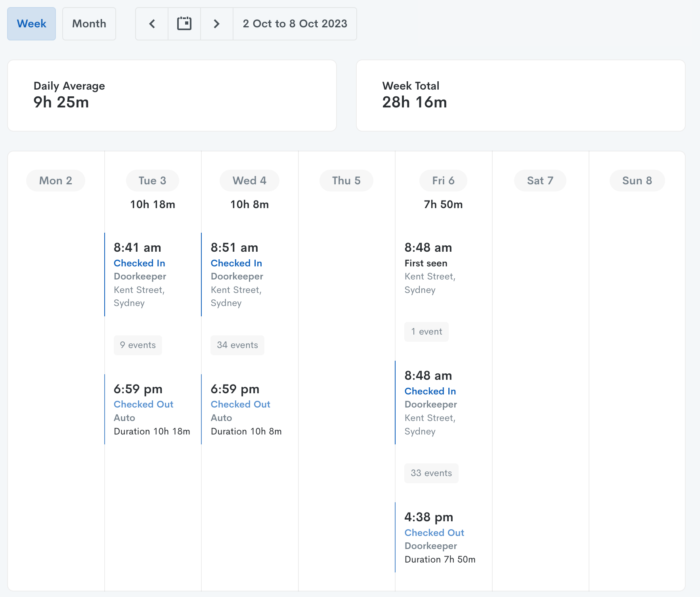Go to the previous week arrow
This screenshot has height=597, width=700.
coord(152,24)
